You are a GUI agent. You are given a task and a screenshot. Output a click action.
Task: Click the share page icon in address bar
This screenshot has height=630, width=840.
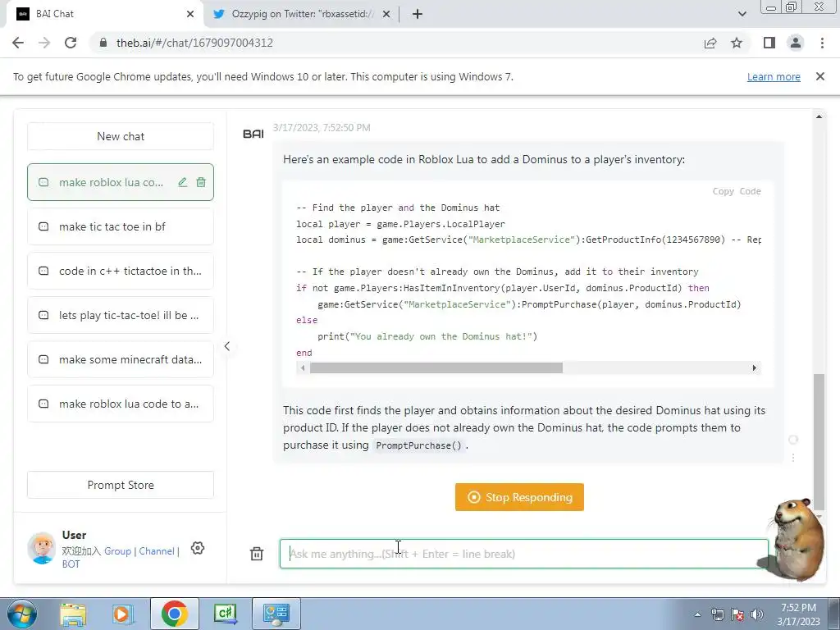tap(710, 43)
